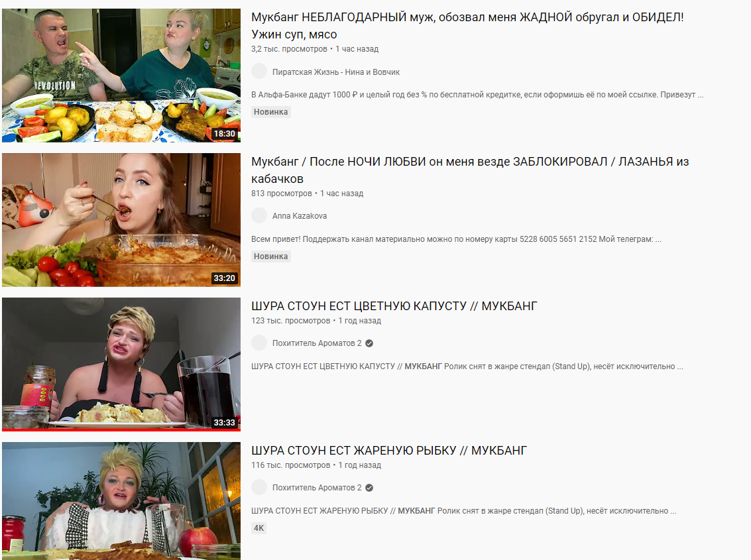Click the red watch-progress bar under 33:33 video
The image size is (751, 560).
[121, 429]
